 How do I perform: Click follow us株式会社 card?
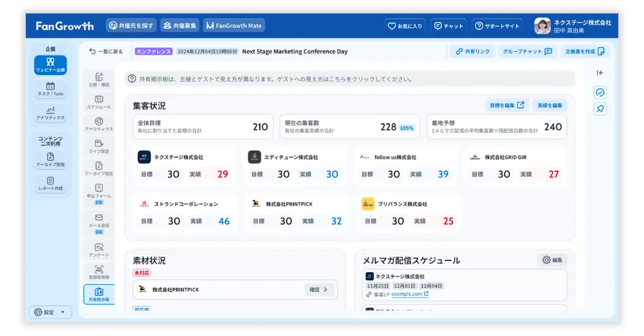405,166
